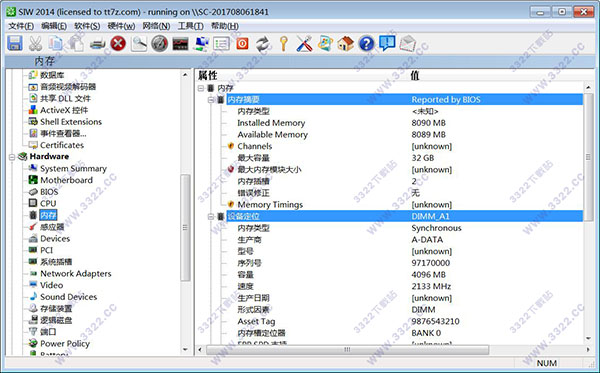Click the Copy toolbar icon
The width and height of the screenshot is (600, 373).
coord(55,43)
